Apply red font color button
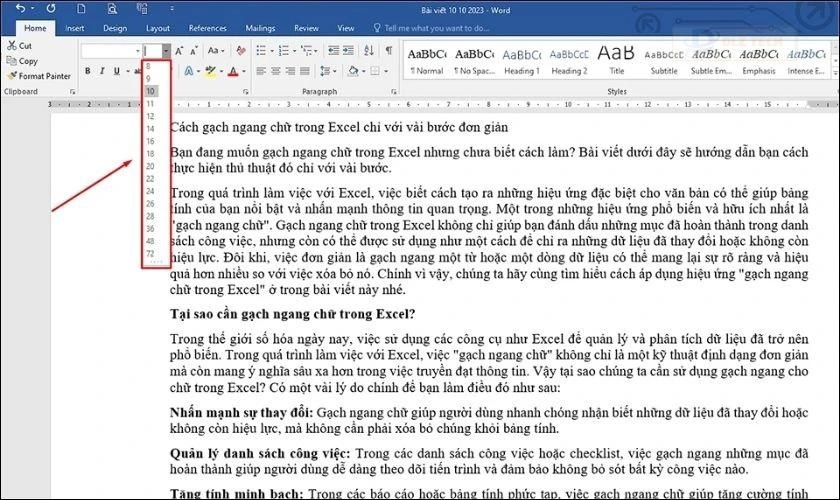 (233, 71)
